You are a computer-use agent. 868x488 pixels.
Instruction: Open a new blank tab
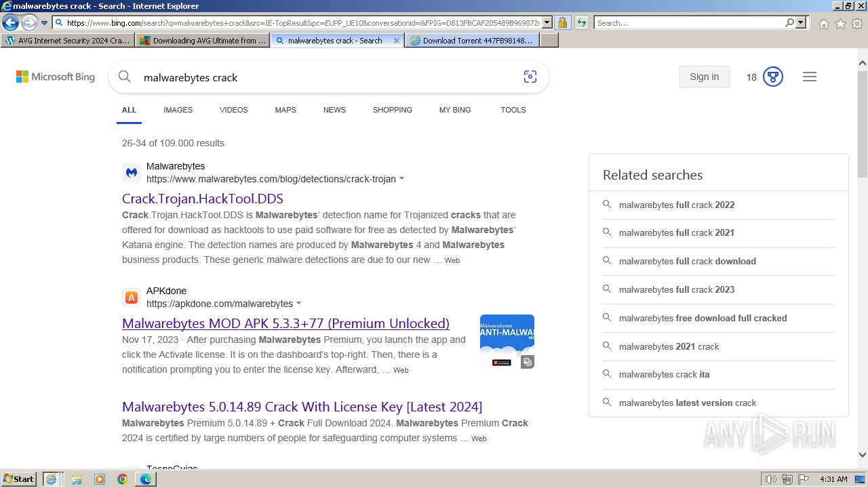pyautogui.click(x=549, y=41)
